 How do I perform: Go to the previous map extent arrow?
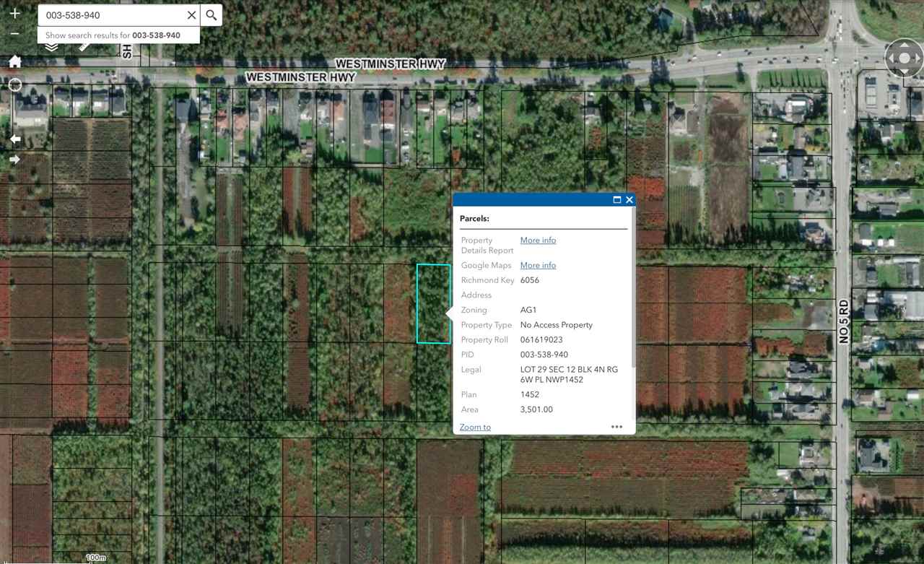tap(14, 139)
